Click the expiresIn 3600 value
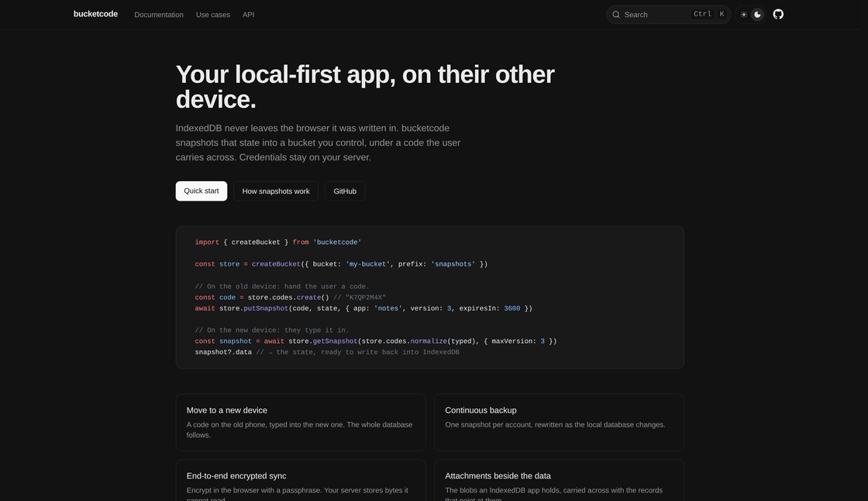Image resolution: width=868 pixels, height=501 pixels. coord(511,308)
